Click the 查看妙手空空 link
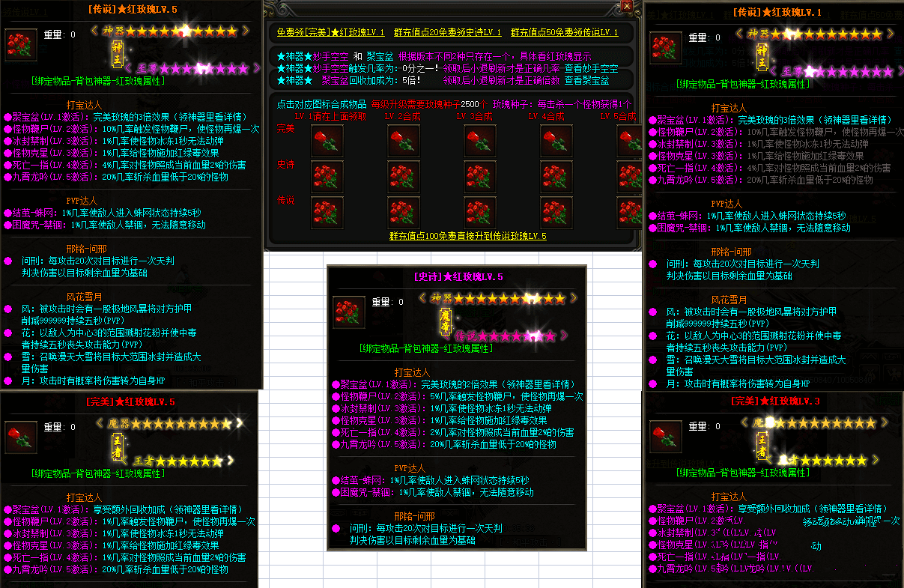Image resolution: width=904 pixels, height=588 pixels. click(x=591, y=67)
